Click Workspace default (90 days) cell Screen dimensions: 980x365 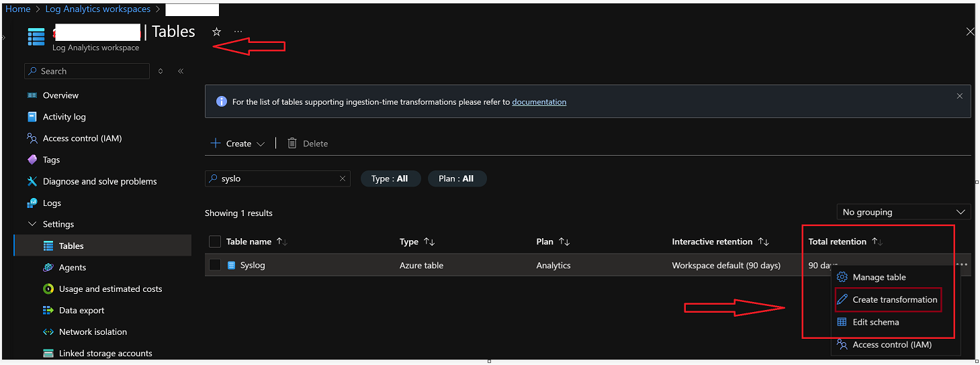coord(726,265)
